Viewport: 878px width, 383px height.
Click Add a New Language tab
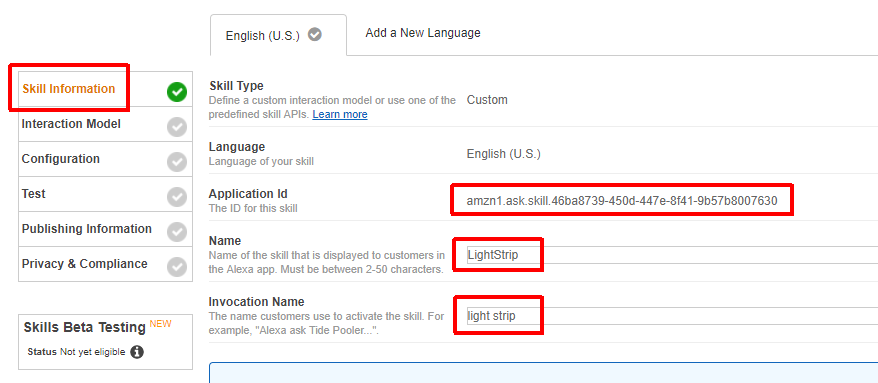423,32
